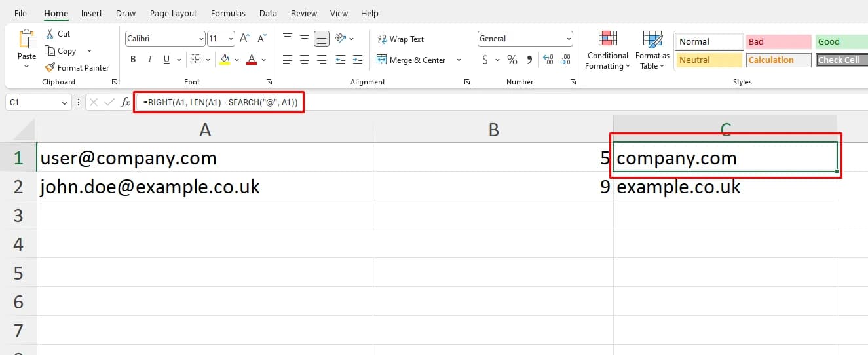This screenshot has height=355, width=868.
Task: Center text horizontally
Action: pos(305,60)
